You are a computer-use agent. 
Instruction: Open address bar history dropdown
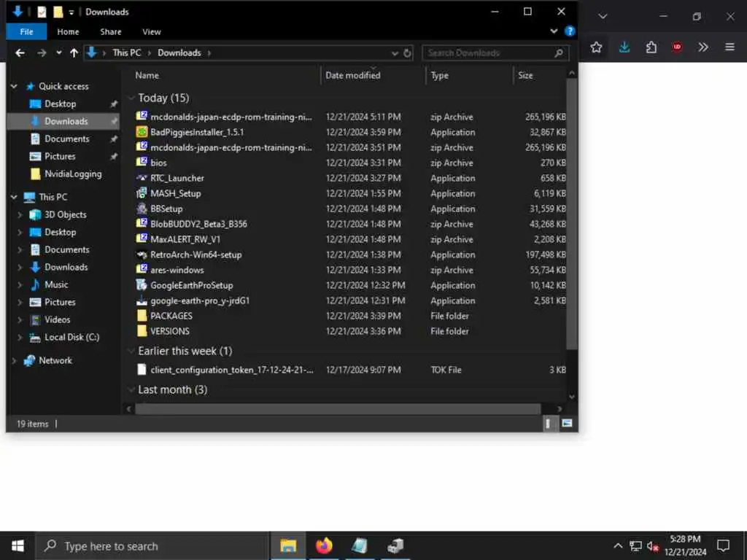point(395,52)
